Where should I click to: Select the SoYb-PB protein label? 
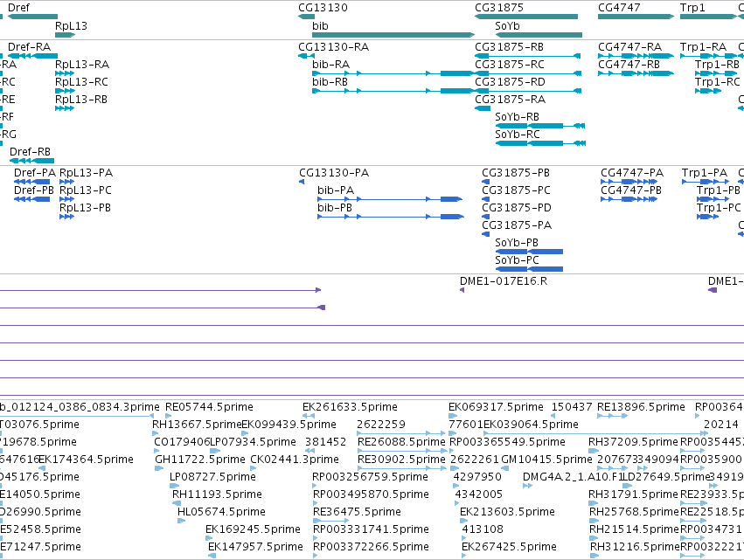[x=516, y=242]
